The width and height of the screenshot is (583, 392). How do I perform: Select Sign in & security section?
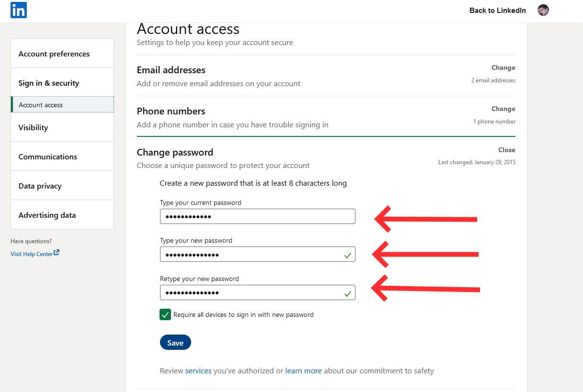tap(49, 83)
